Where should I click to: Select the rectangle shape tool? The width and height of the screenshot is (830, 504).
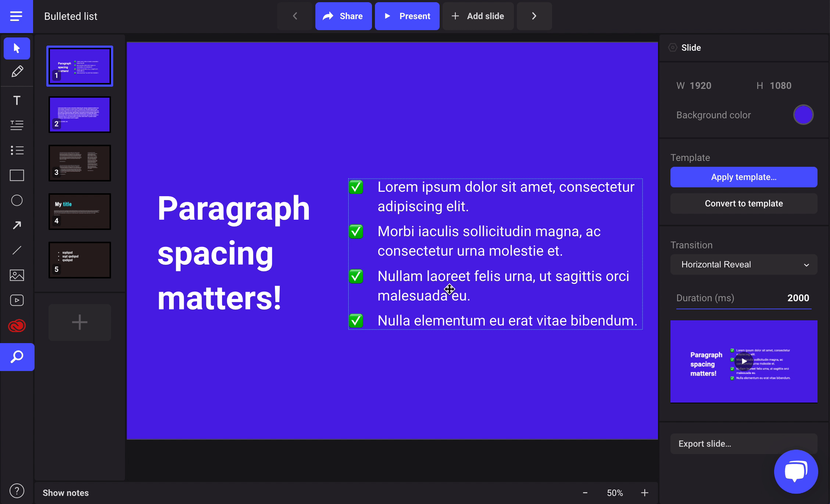click(x=17, y=175)
